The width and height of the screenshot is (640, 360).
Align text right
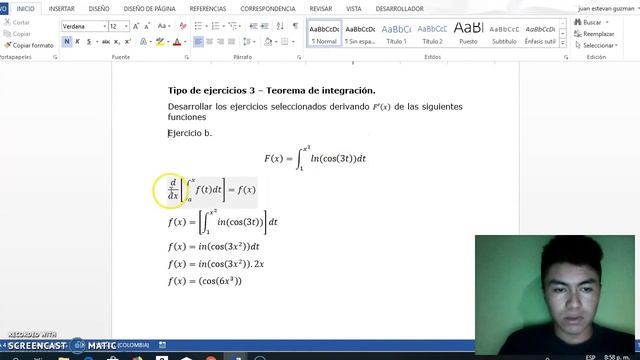(x=220, y=42)
